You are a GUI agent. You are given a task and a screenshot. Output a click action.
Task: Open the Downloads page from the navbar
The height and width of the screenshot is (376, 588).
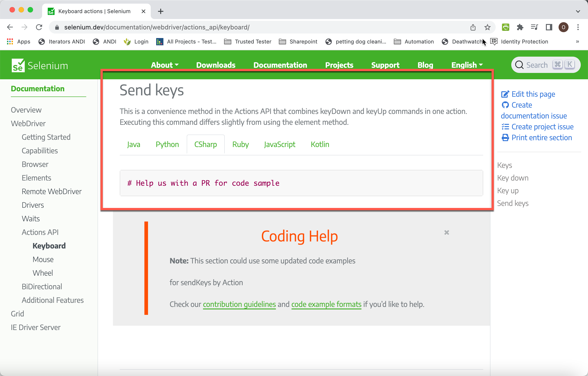click(x=216, y=65)
